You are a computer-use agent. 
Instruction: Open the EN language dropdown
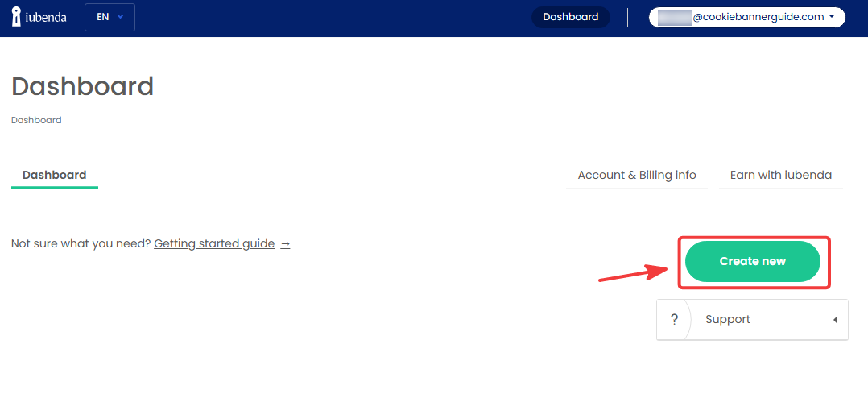pyautogui.click(x=110, y=17)
